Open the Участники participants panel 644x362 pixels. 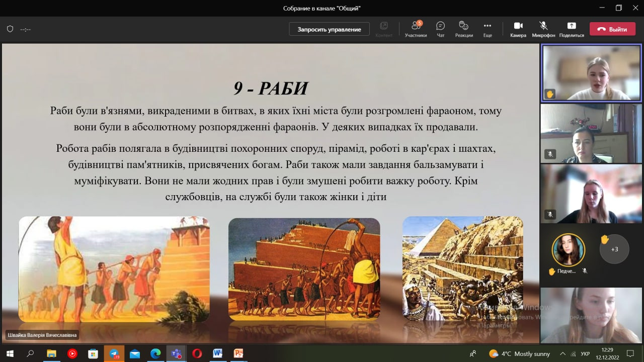click(x=416, y=29)
